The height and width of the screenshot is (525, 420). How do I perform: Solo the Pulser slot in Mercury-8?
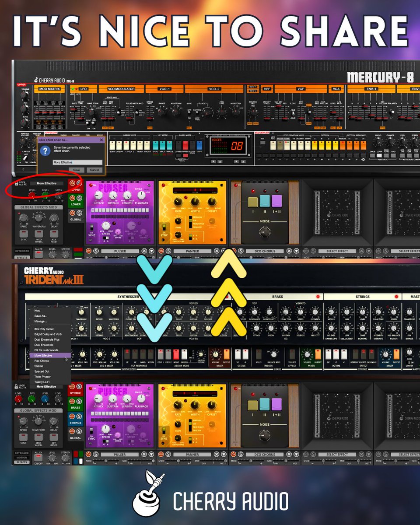point(96,251)
